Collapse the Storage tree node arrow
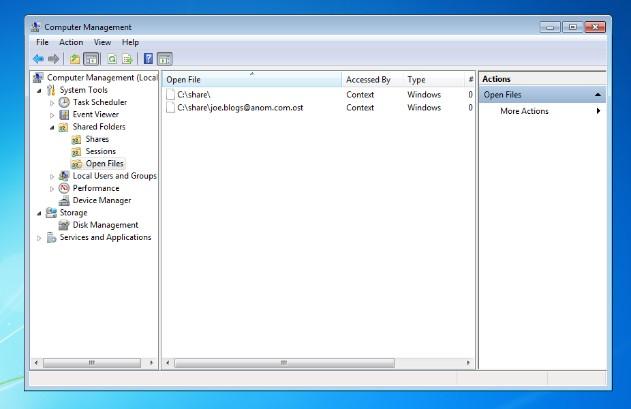This screenshot has width=631, height=409. [39, 213]
